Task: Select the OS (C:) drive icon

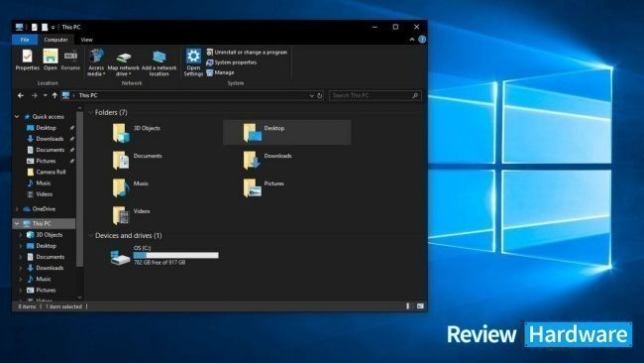Action: point(120,257)
